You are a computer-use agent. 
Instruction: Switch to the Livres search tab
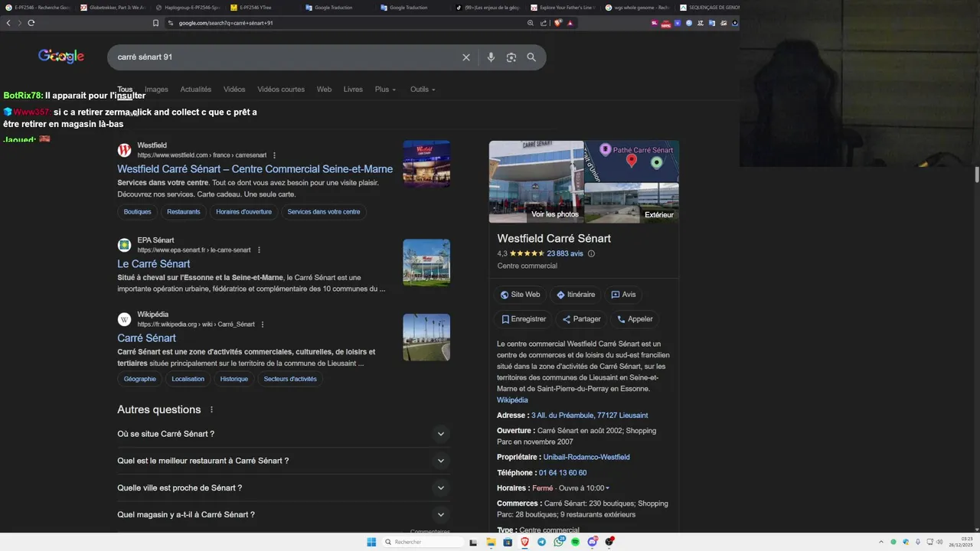click(x=353, y=90)
